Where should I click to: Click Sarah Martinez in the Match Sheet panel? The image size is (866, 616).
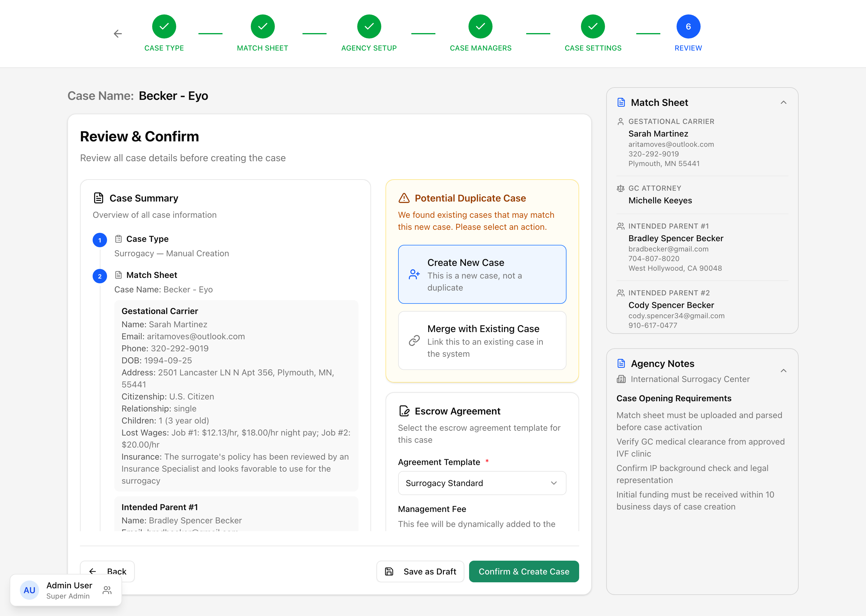click(658, 134)
